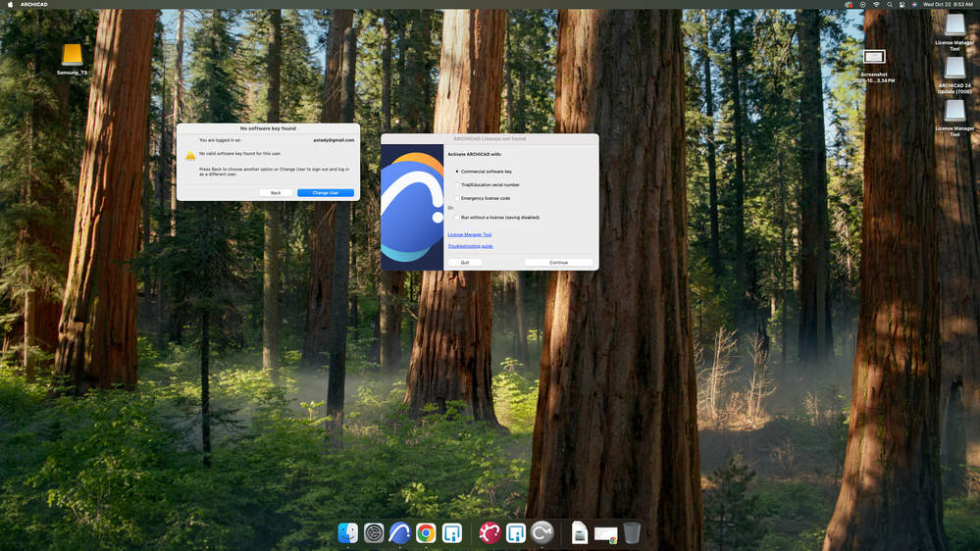
Task: Open the Troubleshooting guide link
Action: pos(470,246)
